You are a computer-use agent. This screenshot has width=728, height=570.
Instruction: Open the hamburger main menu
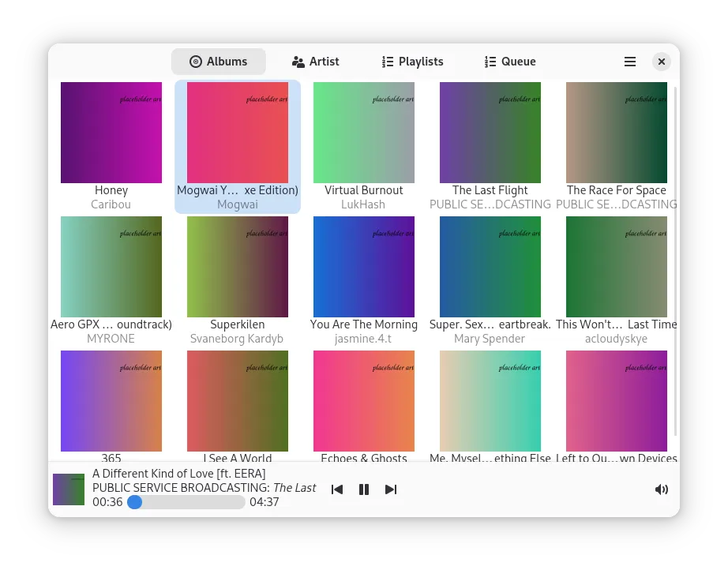coord(629,62)
